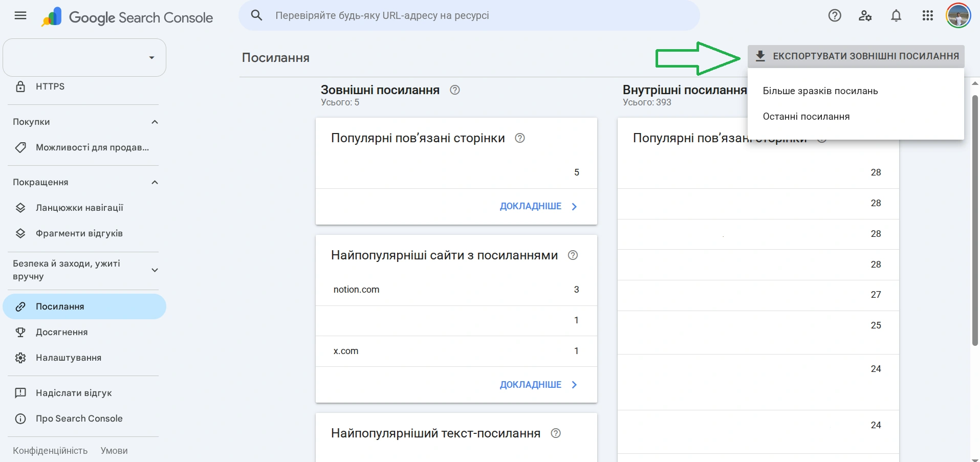Open Можливості для продавців sidebar item
Screen dimensions: 980x462
coord(83,147)
